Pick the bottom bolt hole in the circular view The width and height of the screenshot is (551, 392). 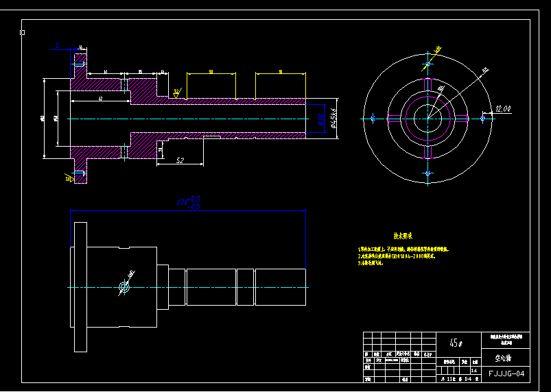(x=427, y=173)
